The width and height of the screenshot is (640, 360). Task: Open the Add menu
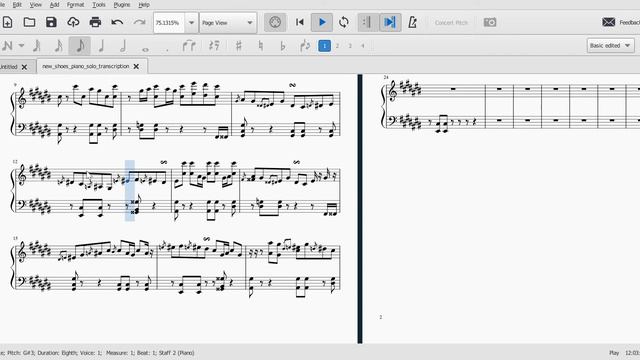coord(54,5)
